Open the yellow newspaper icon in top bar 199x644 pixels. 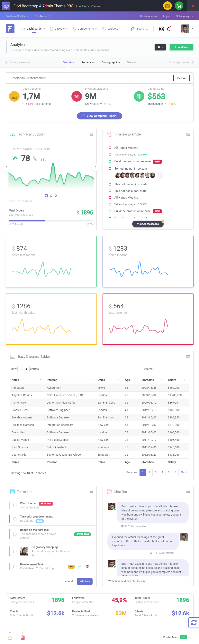(167, 5)
